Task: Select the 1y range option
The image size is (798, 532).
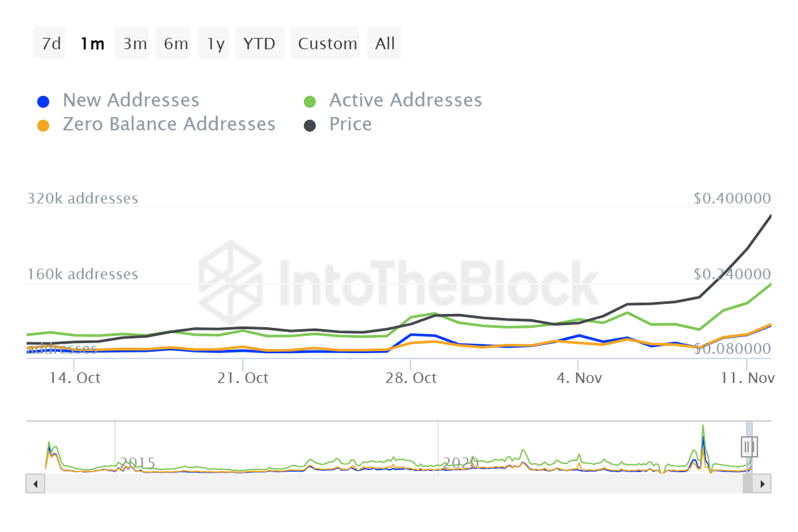Action: point(215,44)
